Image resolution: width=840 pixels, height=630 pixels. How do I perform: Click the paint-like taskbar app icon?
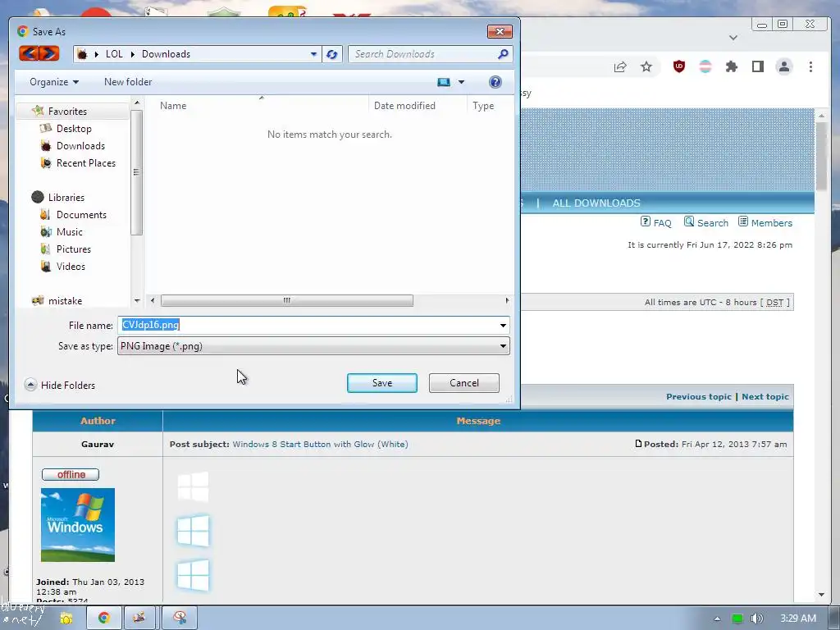point(139,618)
